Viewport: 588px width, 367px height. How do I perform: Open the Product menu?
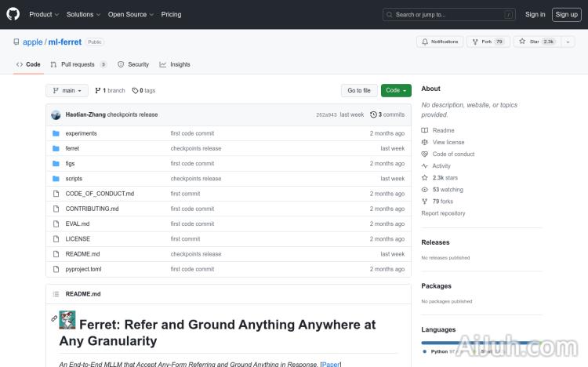click(43, 14)
